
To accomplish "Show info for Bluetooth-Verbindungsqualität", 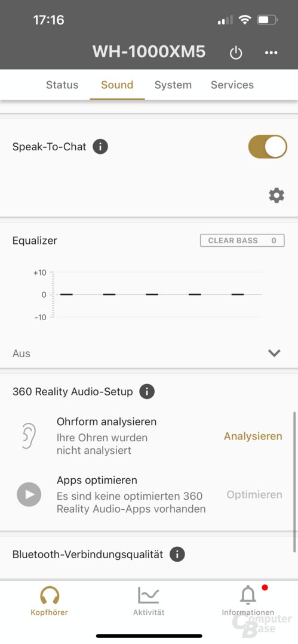I will [177, 555].
